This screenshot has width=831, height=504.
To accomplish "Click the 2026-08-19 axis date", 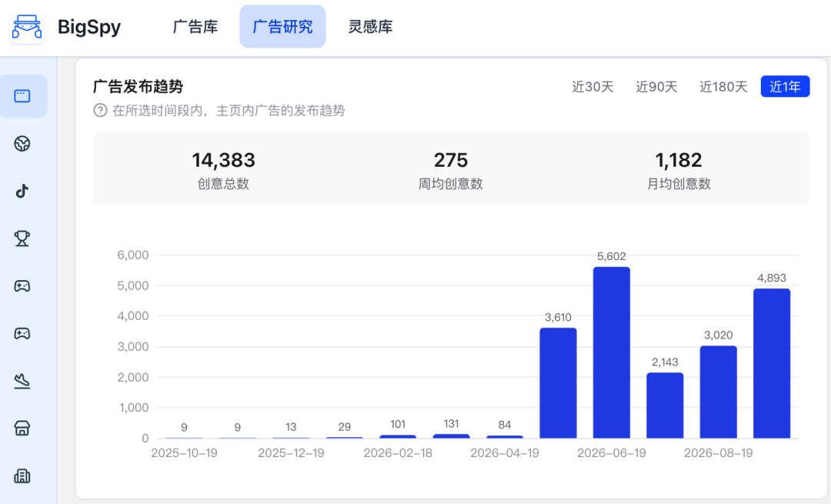I will click(718, 453).
